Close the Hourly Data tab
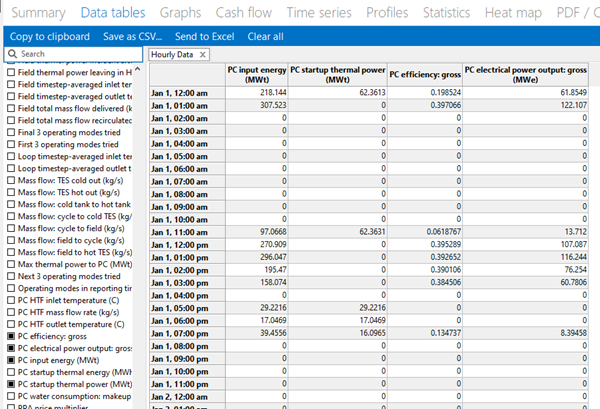The height and width of the screenshot is (409, 600). [202, 54]
